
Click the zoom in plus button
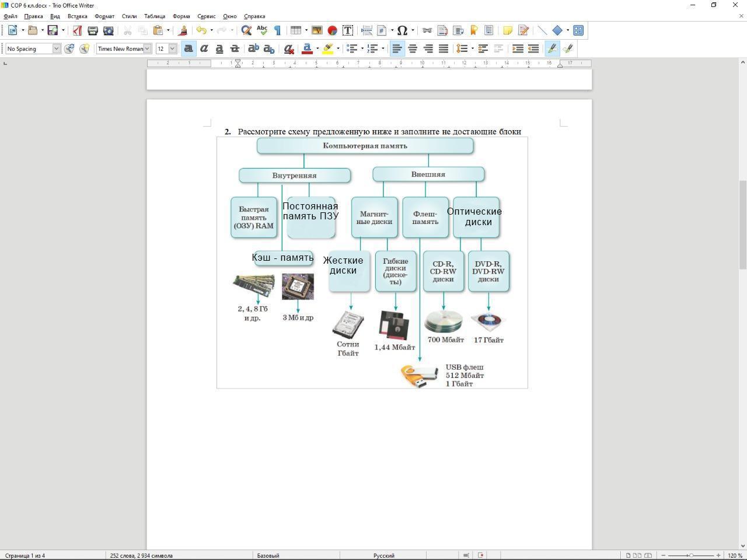[x=718, y=555]
